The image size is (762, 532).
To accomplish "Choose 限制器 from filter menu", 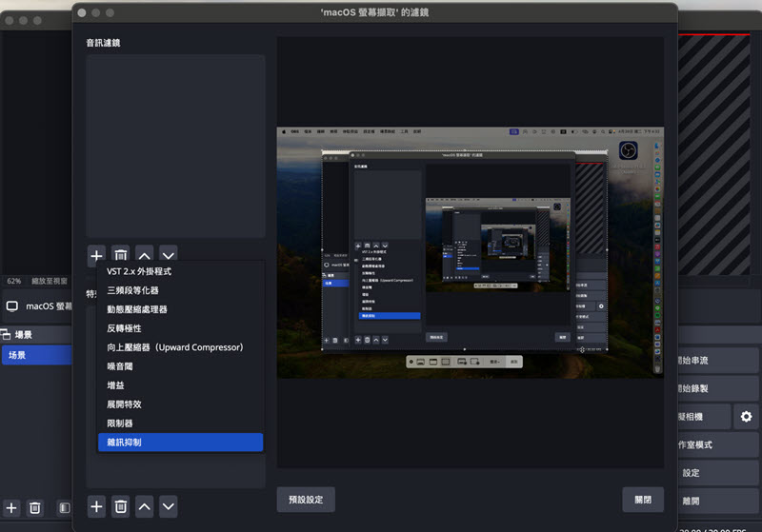I will (181, 424).
